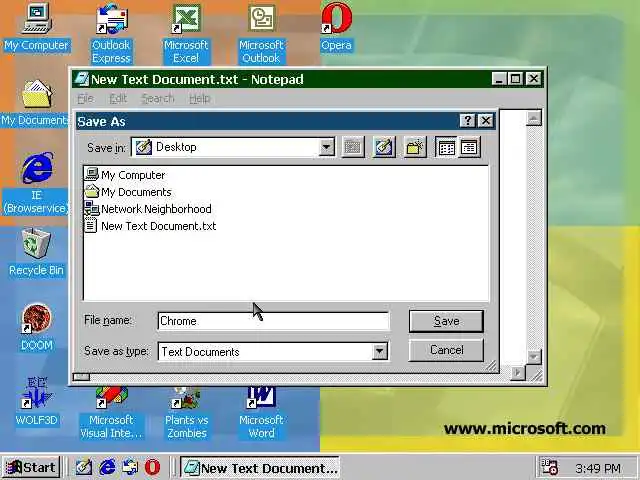Expand the Save as type dropdown arrow

pyautogui.click(x=380, y=351)
